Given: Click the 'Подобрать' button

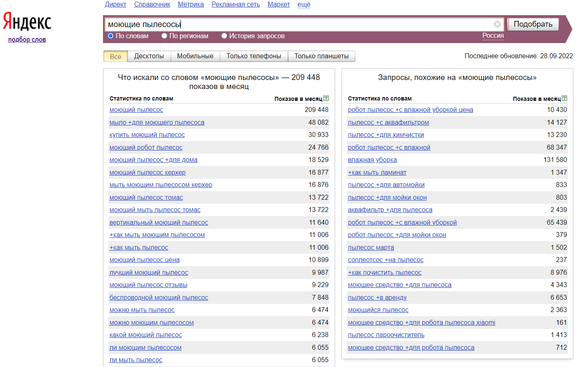Looking at the screenshot, I should tap(533, 24).
